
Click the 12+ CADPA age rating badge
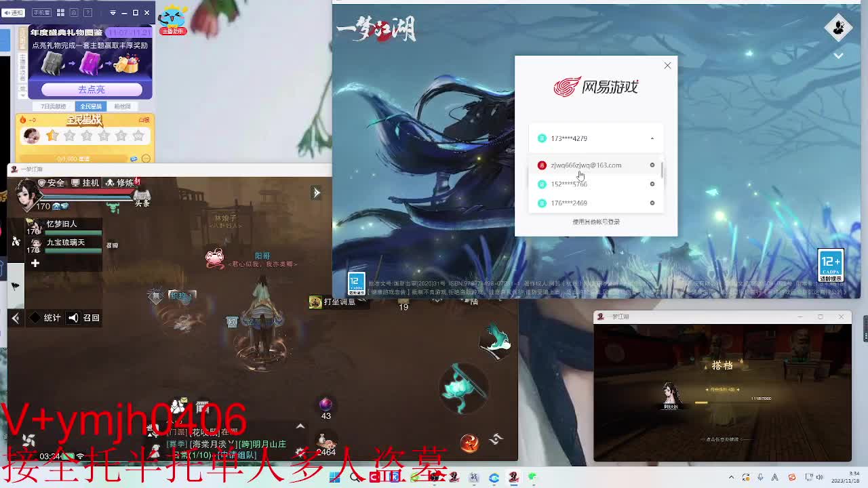point(830,266)
